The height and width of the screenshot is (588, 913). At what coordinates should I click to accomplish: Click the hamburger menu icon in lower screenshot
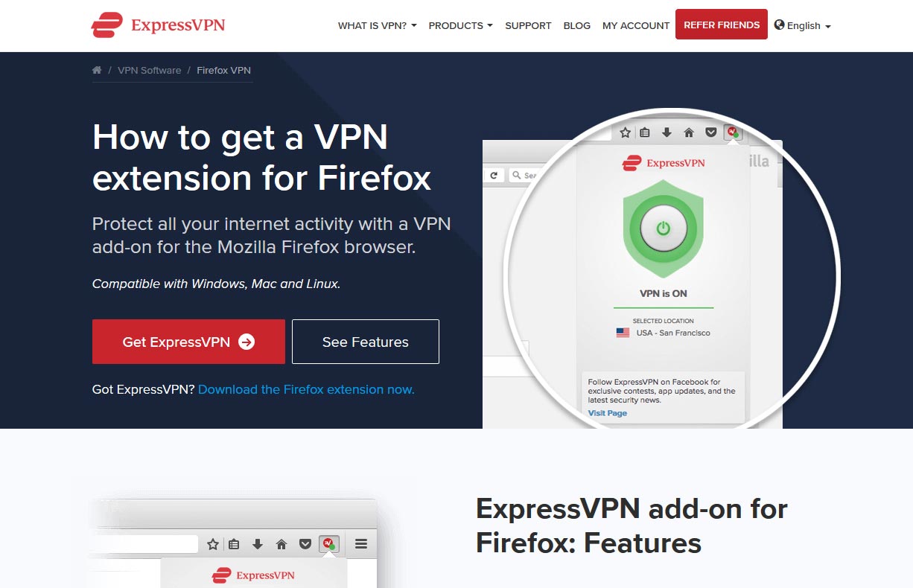361,544
